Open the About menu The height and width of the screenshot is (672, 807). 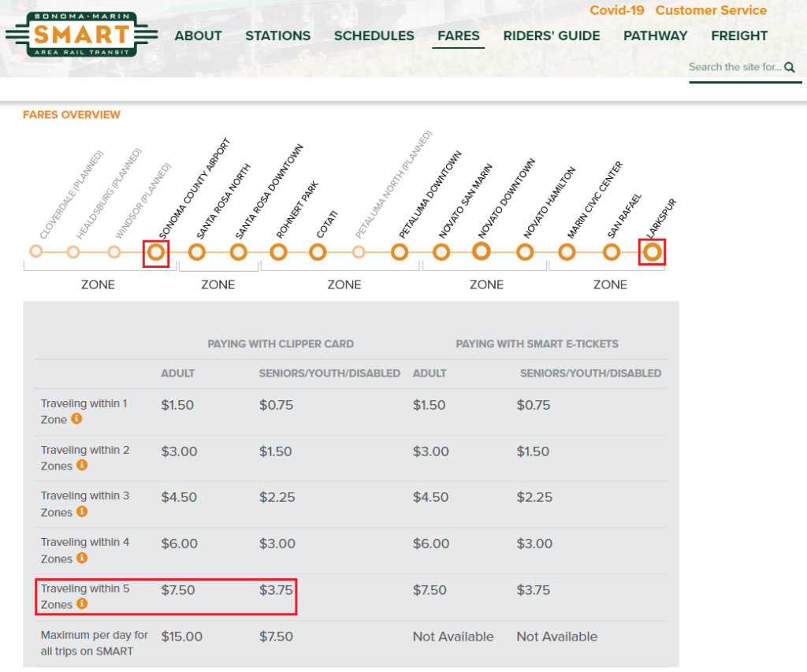click(x=198, y=36)
